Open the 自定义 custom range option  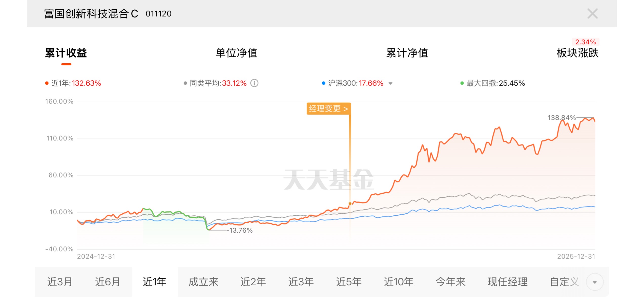[x=564, y=282]
